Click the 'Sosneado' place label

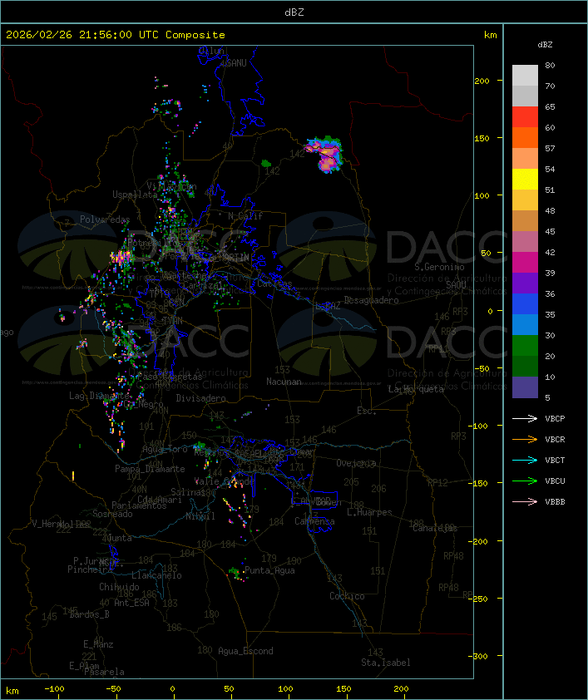[112, 514]
